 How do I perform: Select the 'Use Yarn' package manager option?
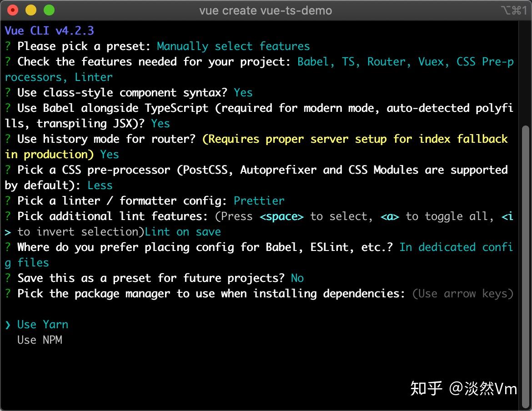coord(43,325)
